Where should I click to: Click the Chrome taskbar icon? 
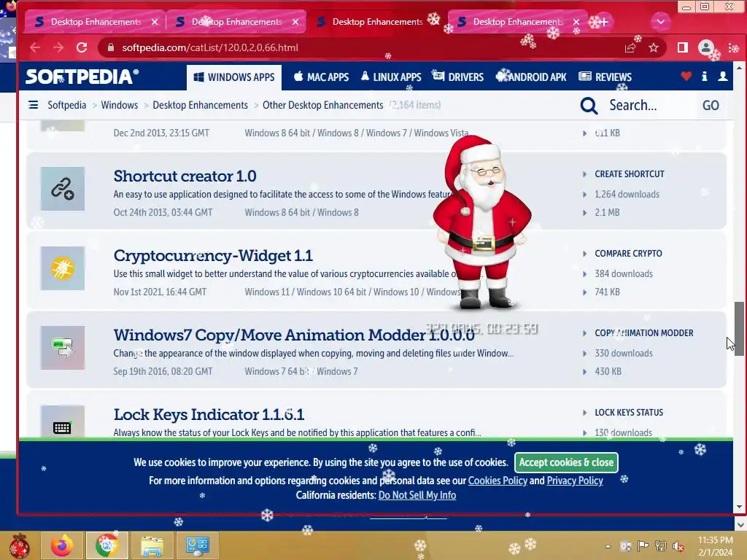[107, 545]
